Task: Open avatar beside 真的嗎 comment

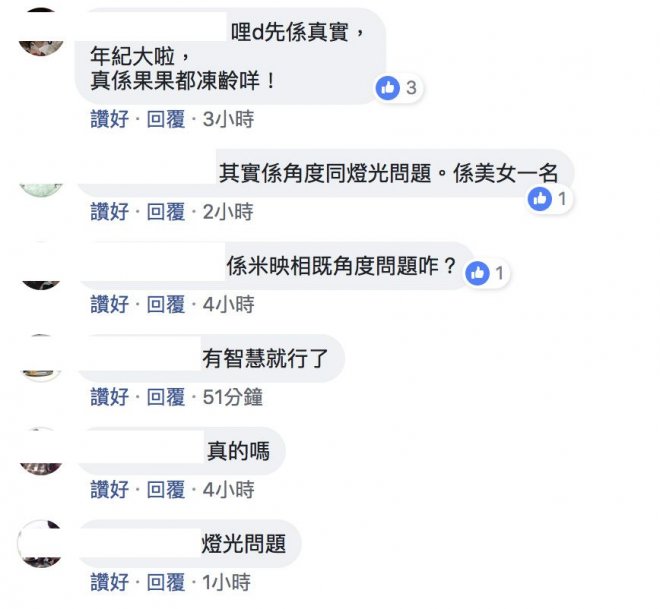Action: pyautogui.click(x=41, y=452)
